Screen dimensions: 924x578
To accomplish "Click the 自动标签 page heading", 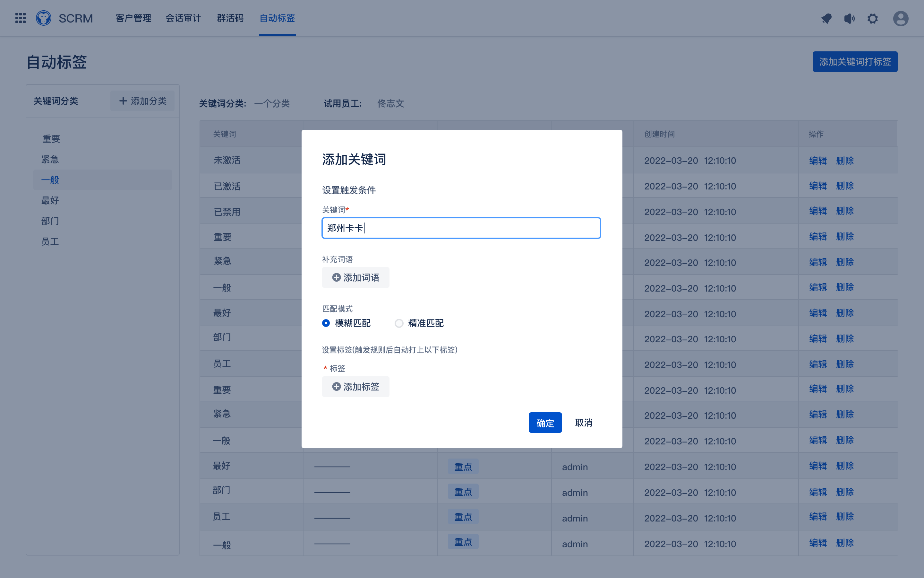I will [x=56, y=62].
